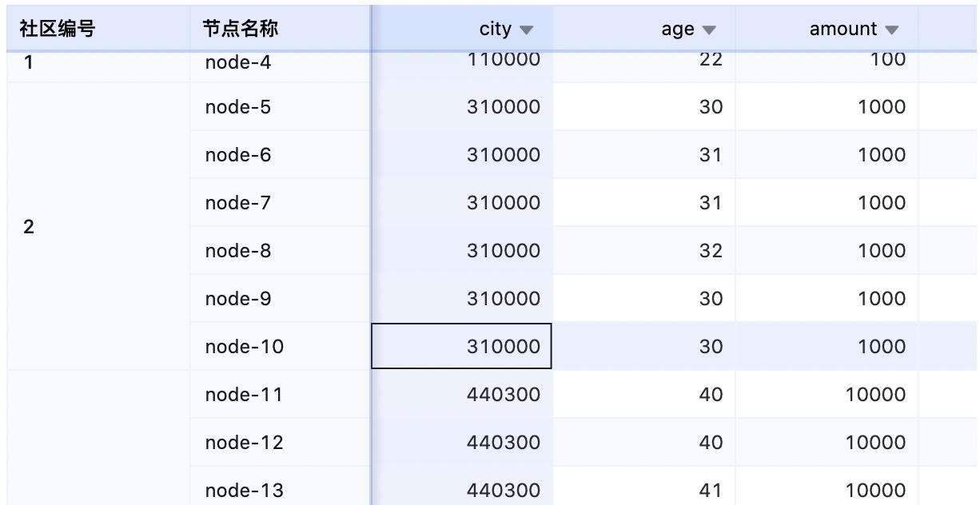Viewport: 980px width, 505px height.
Task: Select the amount value 100 for node-4
Action: (889, 59)
